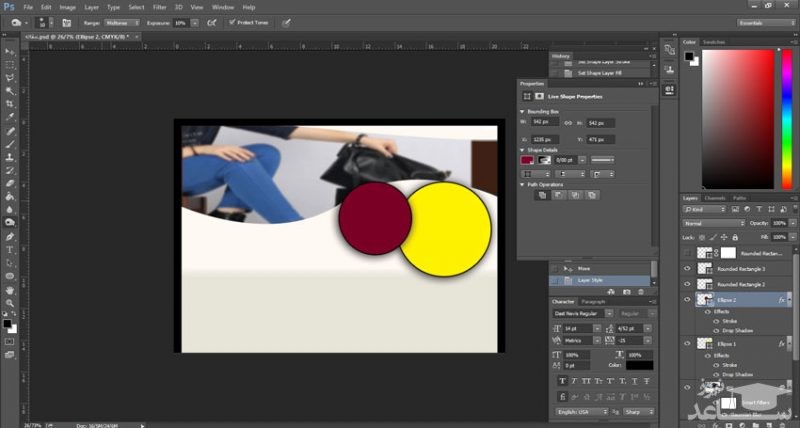800x428 pixels.
Task: Click the Exposure value field
Action: (182, 21)
